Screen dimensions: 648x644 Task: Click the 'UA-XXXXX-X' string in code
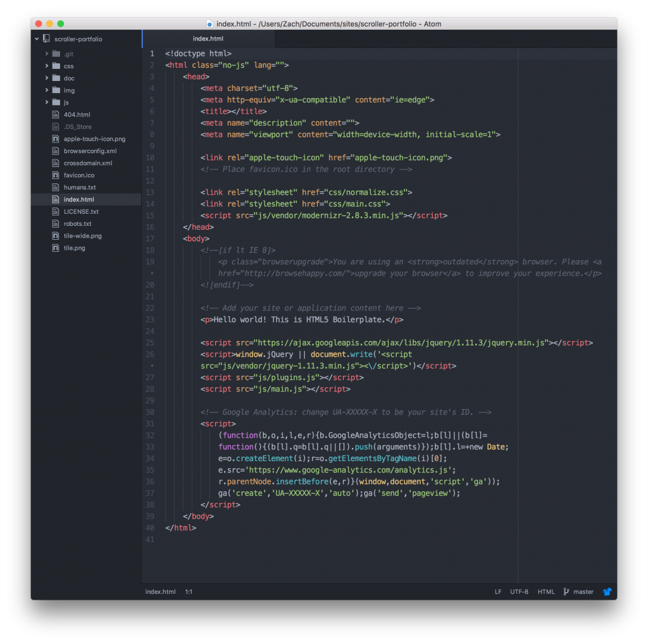pyautogui.click(x=298, y=493)
